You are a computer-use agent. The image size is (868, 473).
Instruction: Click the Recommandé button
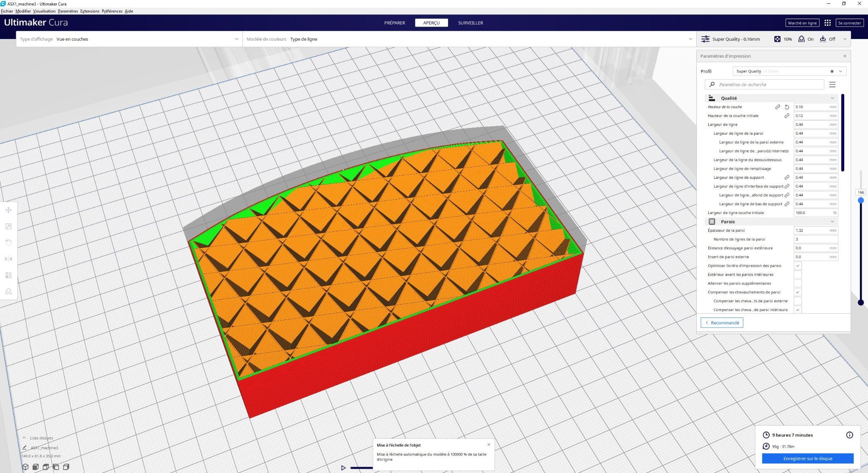(x=722, y=323)
